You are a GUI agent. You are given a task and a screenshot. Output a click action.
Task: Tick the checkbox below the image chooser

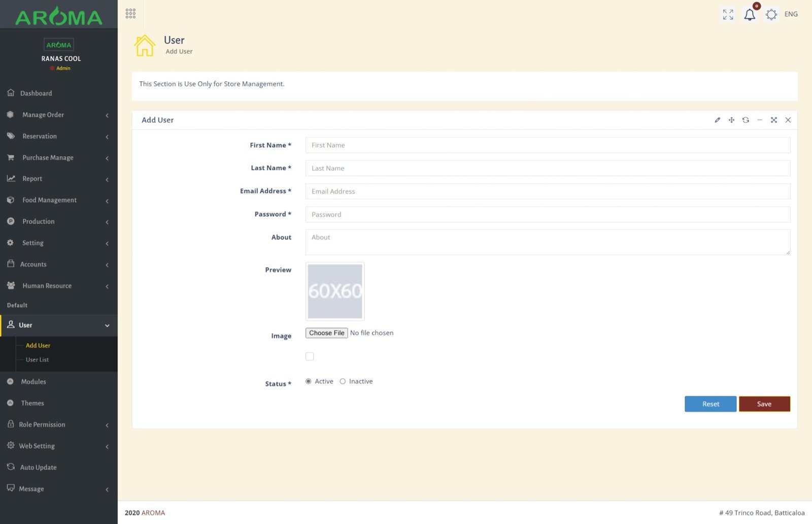point(310,356)
